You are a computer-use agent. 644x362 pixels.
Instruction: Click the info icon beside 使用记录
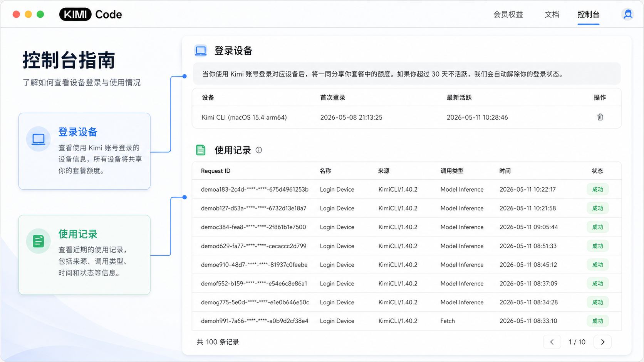[x=259, y=150]
